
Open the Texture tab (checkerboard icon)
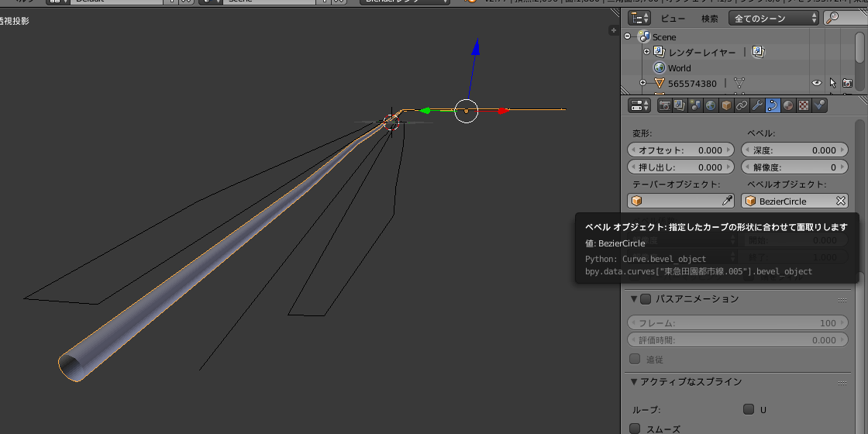click(804, 105)
